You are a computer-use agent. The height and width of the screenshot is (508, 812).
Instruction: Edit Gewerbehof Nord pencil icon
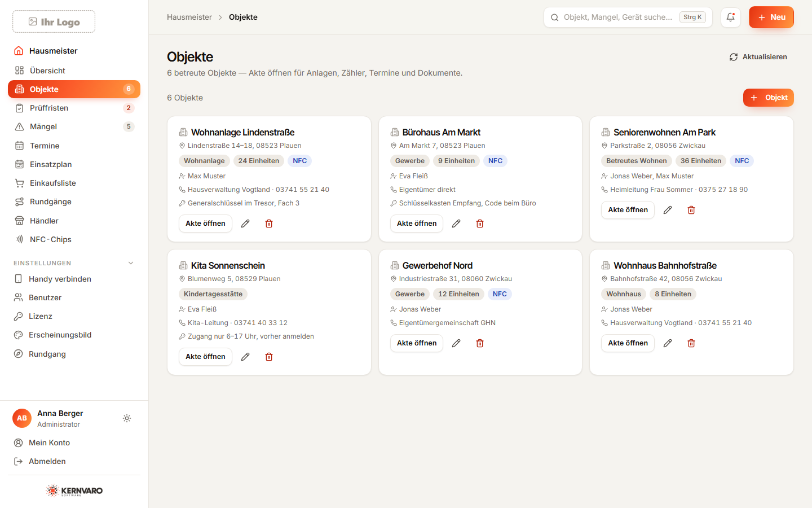click(x=456, y=343)
